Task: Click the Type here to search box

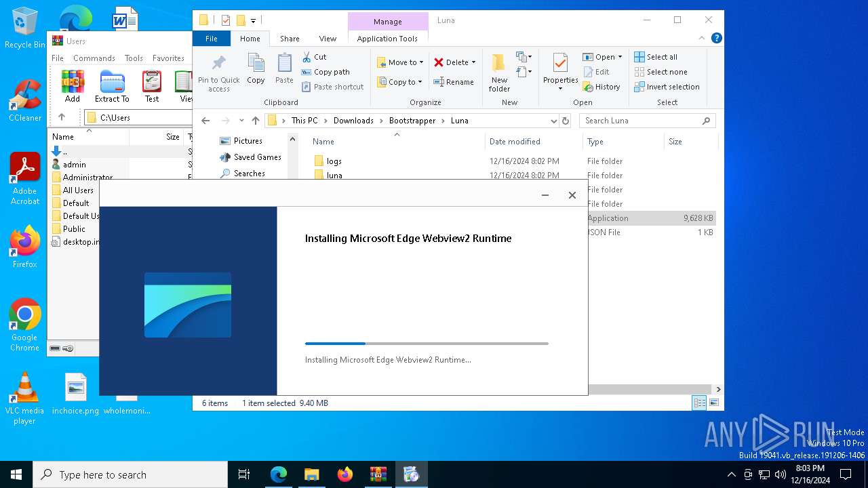Action: pyautogui.click(x=130, y=474)
